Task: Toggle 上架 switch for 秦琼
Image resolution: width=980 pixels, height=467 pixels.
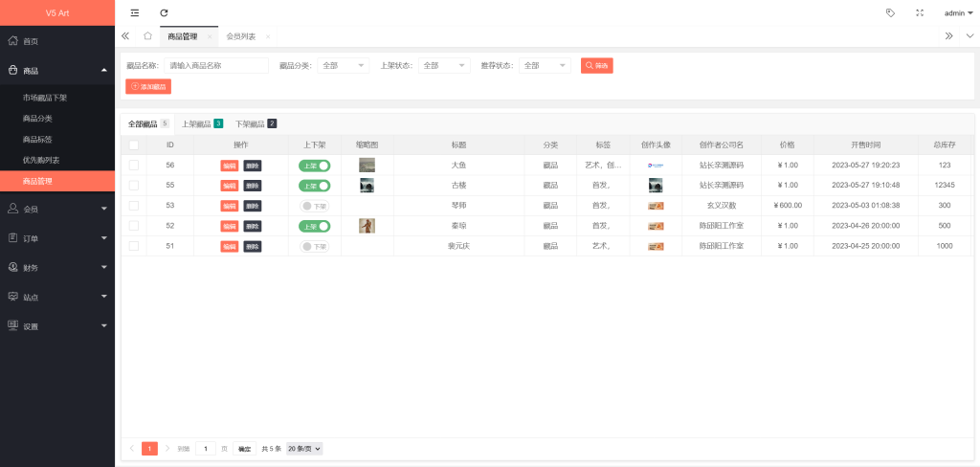Action: tap(314, 226)
